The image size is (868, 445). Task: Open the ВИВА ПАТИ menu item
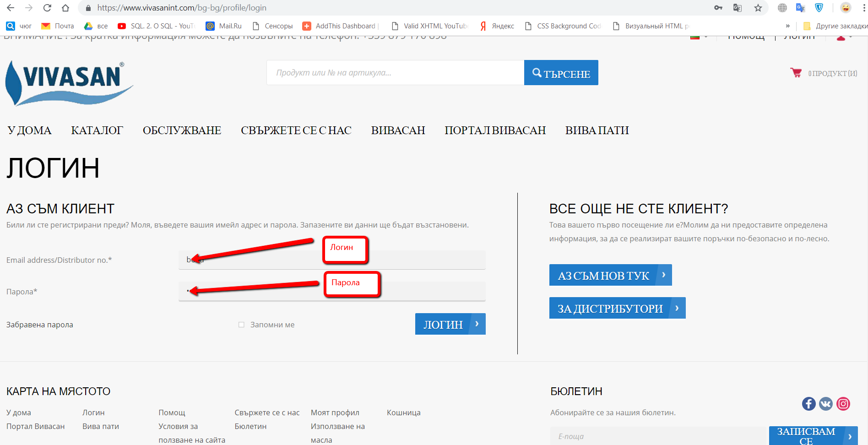[597, 130]
